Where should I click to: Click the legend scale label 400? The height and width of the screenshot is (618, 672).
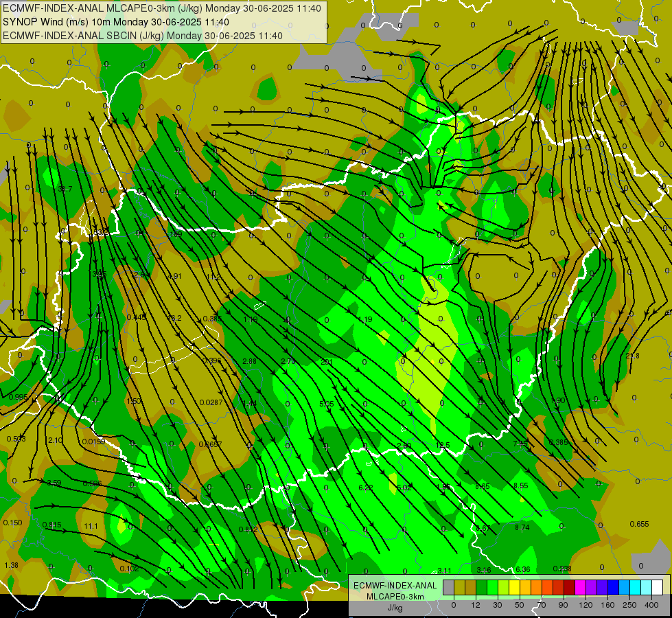tap(651, 605)
